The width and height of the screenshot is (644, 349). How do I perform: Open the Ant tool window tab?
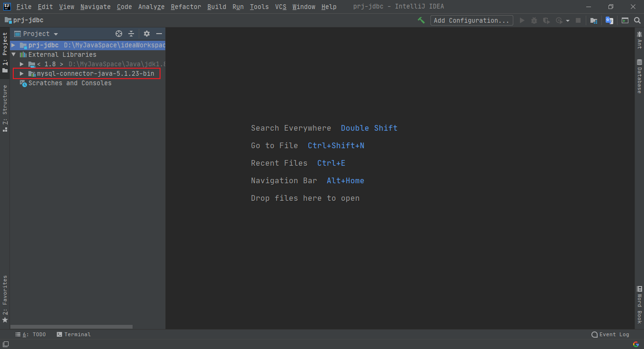(639, 40)
